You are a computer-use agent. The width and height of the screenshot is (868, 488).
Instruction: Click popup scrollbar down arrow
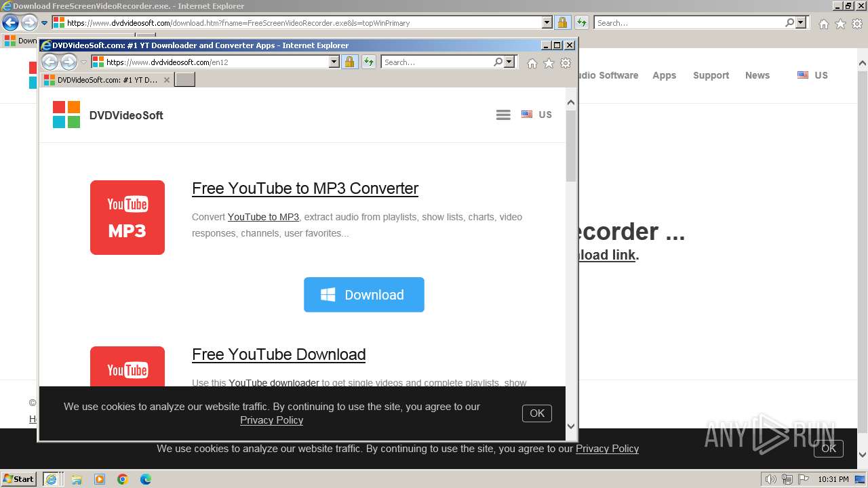571,426
